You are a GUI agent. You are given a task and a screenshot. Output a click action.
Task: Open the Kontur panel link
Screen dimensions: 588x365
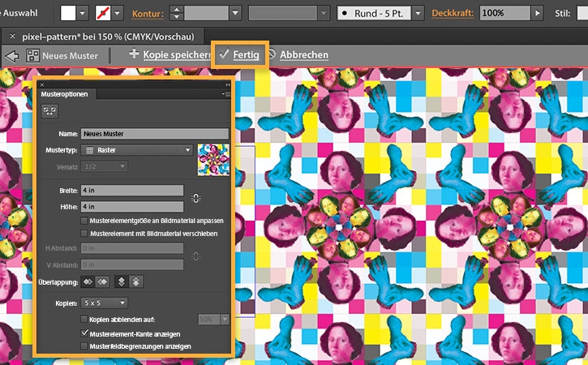[148, 14]
